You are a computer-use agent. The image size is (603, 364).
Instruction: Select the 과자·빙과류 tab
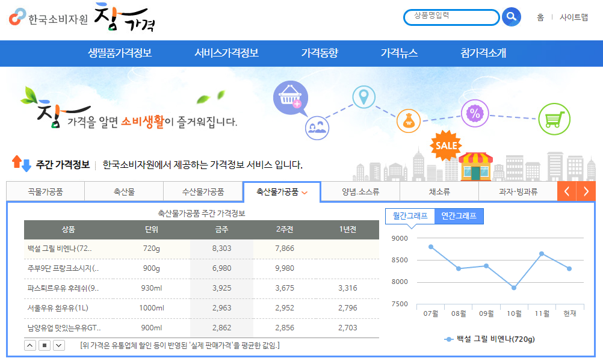pos(518,191)
